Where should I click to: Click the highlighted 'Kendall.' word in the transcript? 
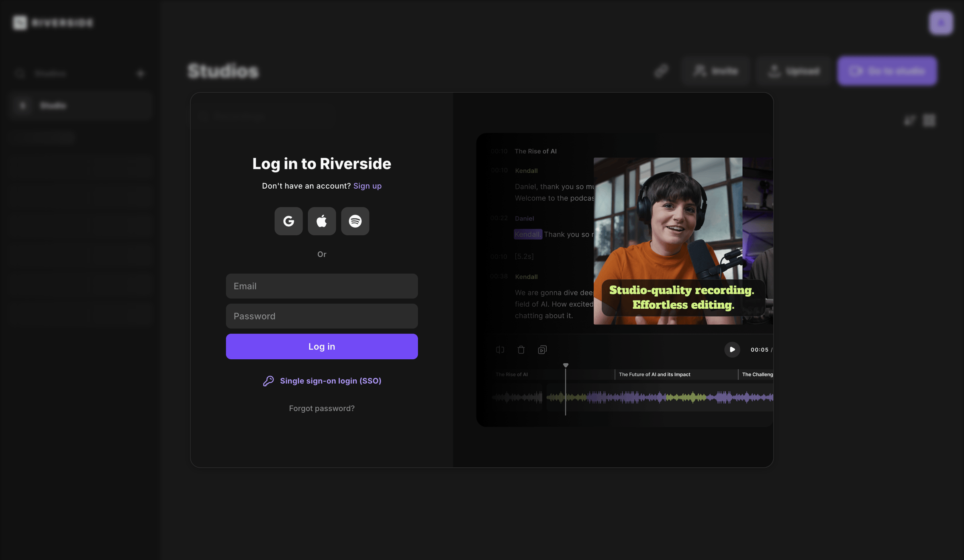[x=528, y=234]
